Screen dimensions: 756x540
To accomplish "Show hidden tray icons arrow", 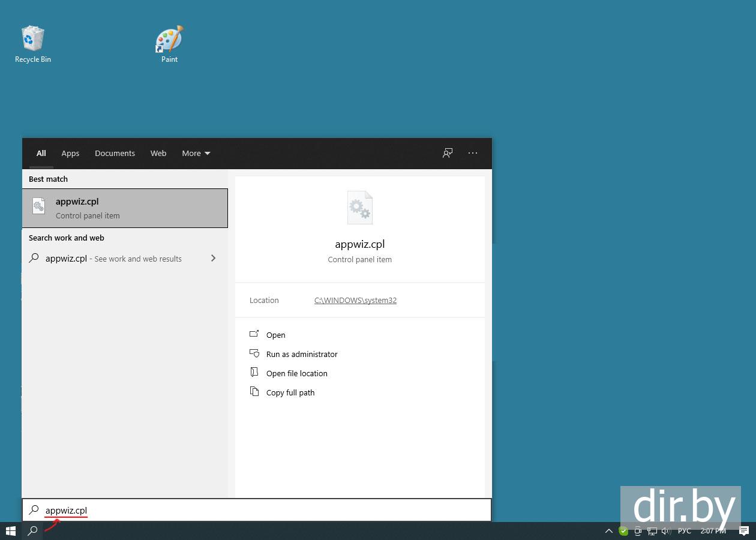I will (609, 531).
